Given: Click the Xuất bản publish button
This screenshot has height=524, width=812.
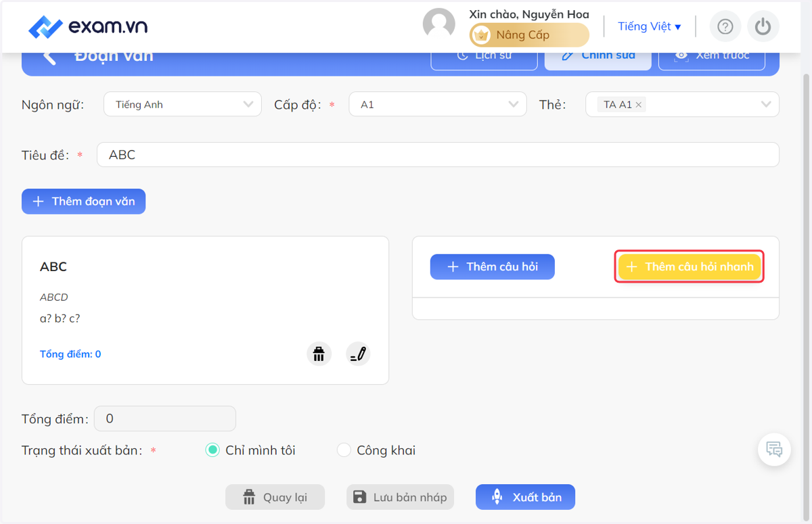Looking at the screenshot, I should (525, 497).
